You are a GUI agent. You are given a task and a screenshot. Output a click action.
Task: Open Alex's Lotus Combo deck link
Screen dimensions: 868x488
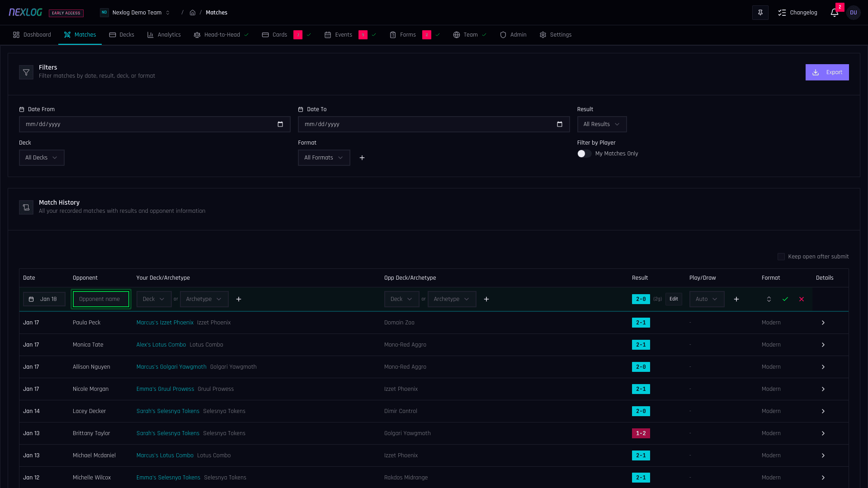click(161, 345)
